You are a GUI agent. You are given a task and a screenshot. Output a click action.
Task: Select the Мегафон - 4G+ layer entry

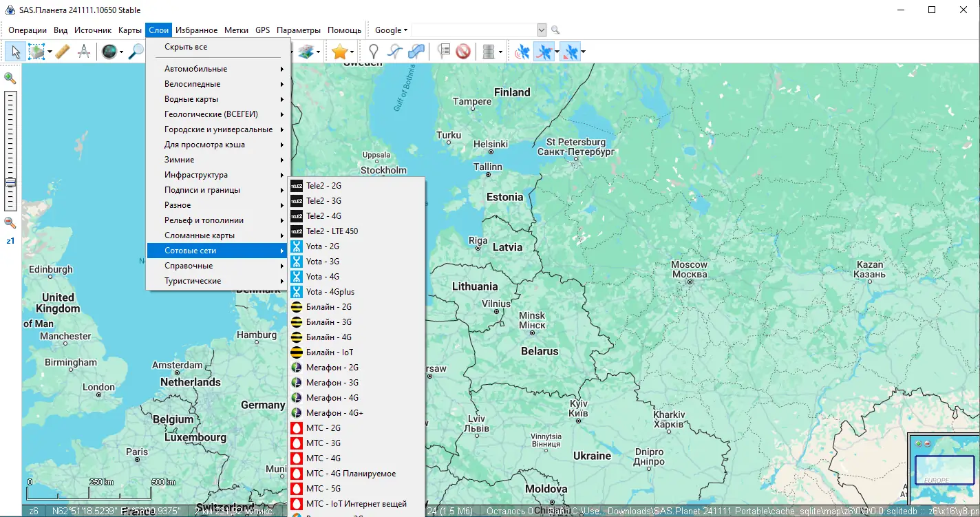334,413
